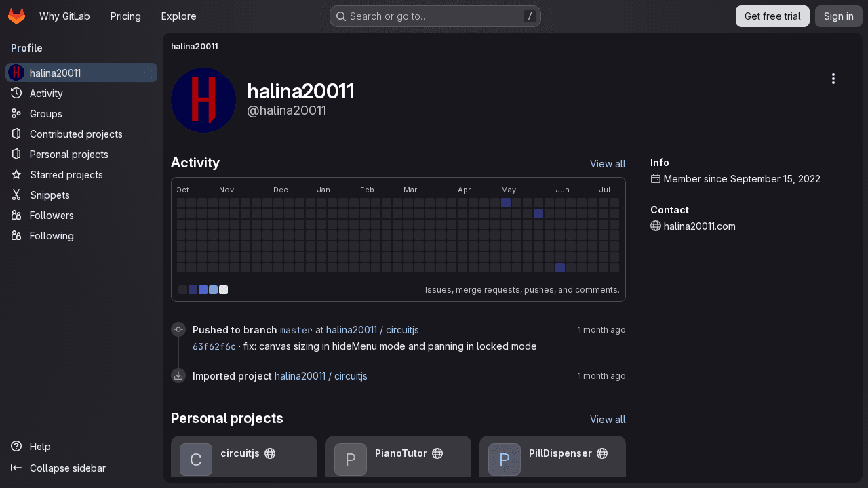This screenshot has width=868, height=488.
Task: Collapse the sidebar
Action: click(x=81, y=468)
